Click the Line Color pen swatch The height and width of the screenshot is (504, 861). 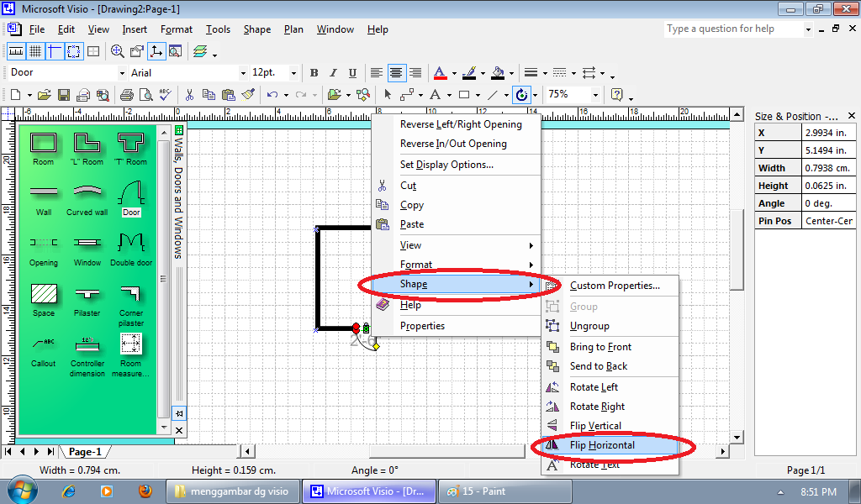pyautogui.click(x=469, y=73)
